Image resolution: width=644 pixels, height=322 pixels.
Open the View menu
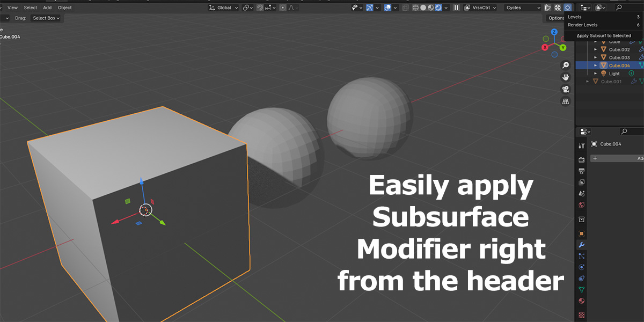click(x=12, y=8)
